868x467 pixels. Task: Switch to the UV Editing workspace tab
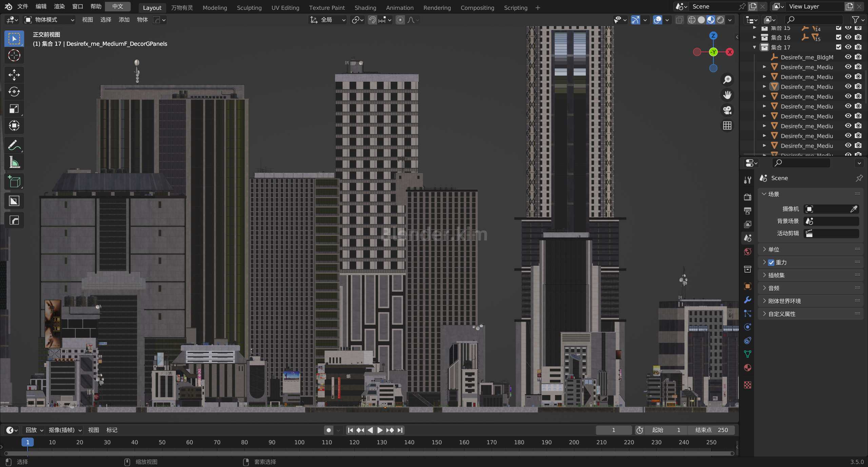285,7
